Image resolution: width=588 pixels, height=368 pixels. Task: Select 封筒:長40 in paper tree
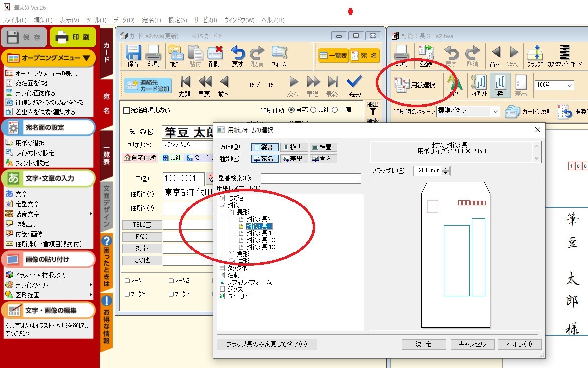pyautogui.click(x=260, y=247)
